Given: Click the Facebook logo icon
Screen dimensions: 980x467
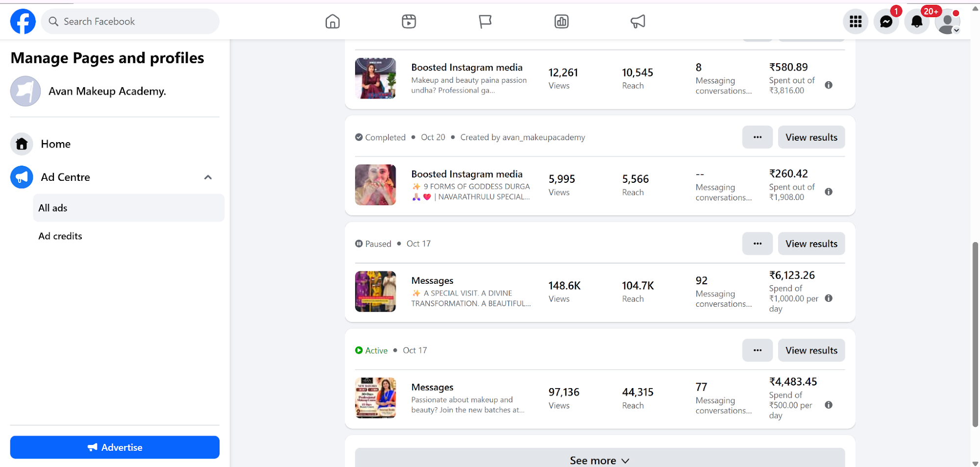Looking at the screenshot, I should [x=23, y=22].
